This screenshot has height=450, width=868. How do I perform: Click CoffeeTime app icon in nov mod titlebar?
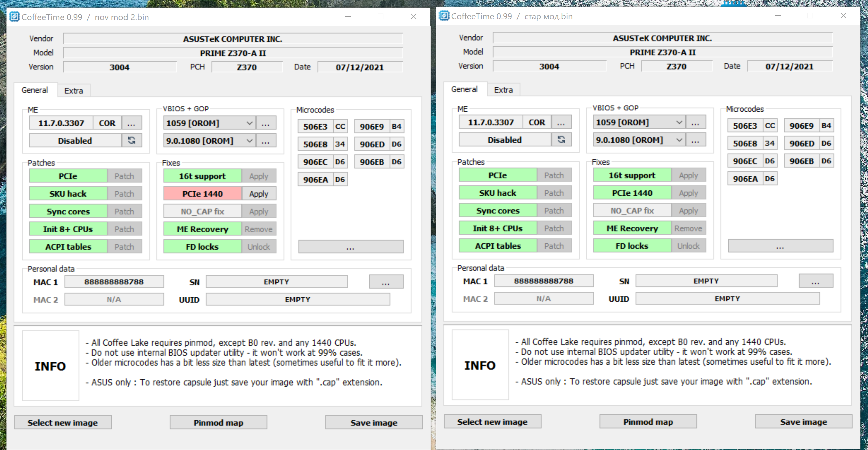pos(14,16)
